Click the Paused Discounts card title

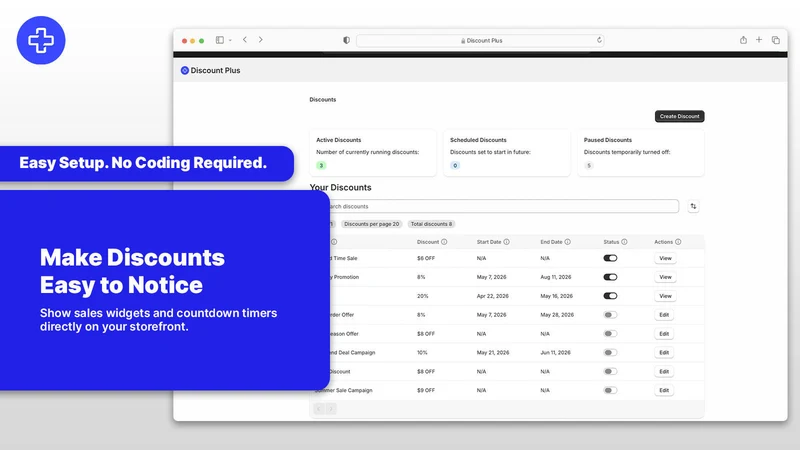(x=608, y=140)
